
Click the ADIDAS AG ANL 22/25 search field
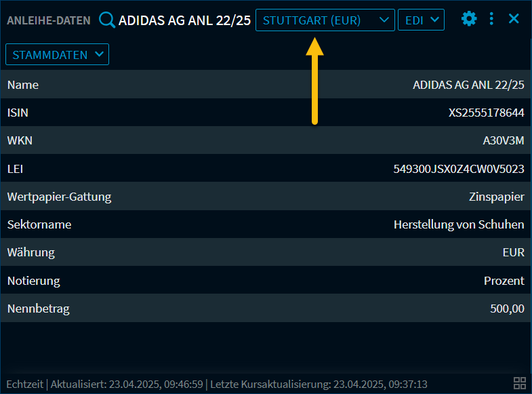click(x=184, y=20)
